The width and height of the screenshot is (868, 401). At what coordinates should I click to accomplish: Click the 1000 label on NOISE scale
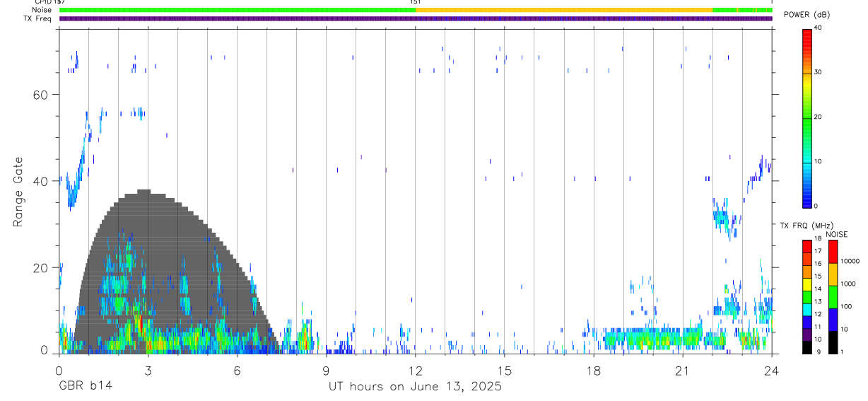848,284
